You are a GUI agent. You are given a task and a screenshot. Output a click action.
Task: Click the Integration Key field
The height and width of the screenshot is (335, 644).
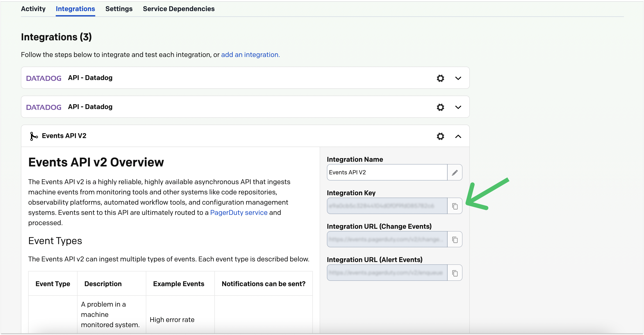pyautogui.click(x=387, y=206)
